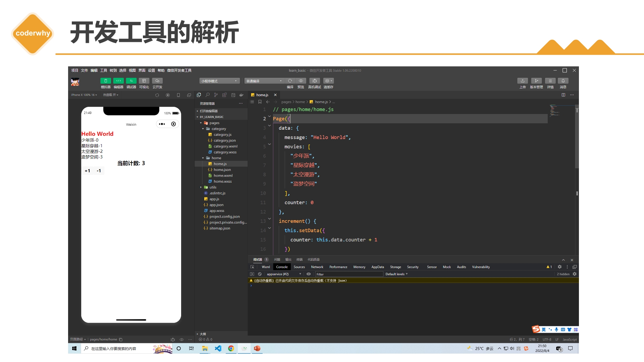The width and height of the screenshot is (644, 362).
Task: Click the simulator stop/record icon
Action: click(x=168, y=95)
